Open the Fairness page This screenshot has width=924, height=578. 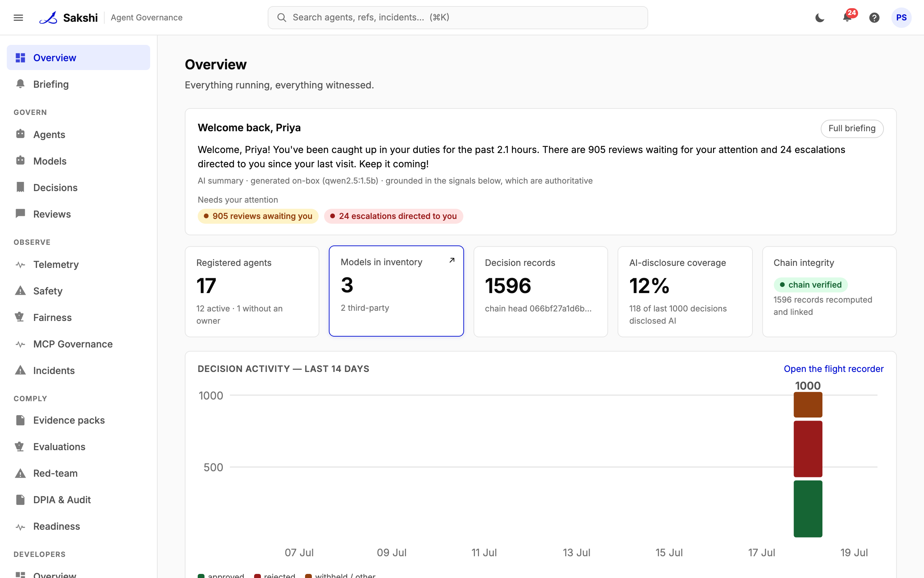click(78, 317)
